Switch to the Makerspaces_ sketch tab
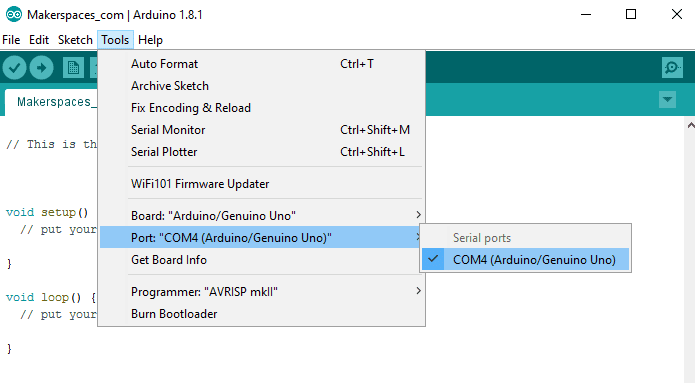The height and width of the screenshot is (383, 695). (x=51, y=102)
